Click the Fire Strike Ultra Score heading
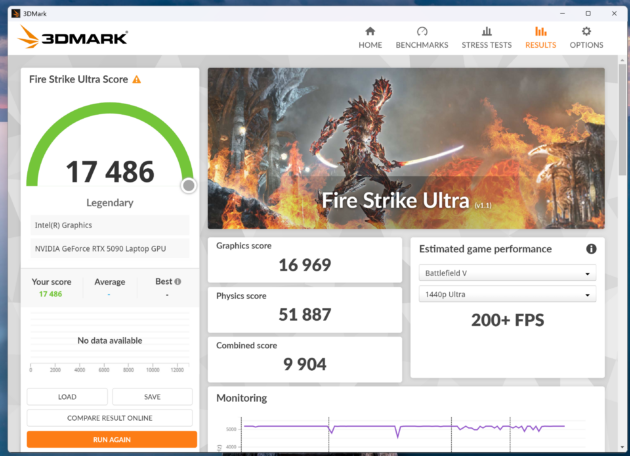 (78, 79)
